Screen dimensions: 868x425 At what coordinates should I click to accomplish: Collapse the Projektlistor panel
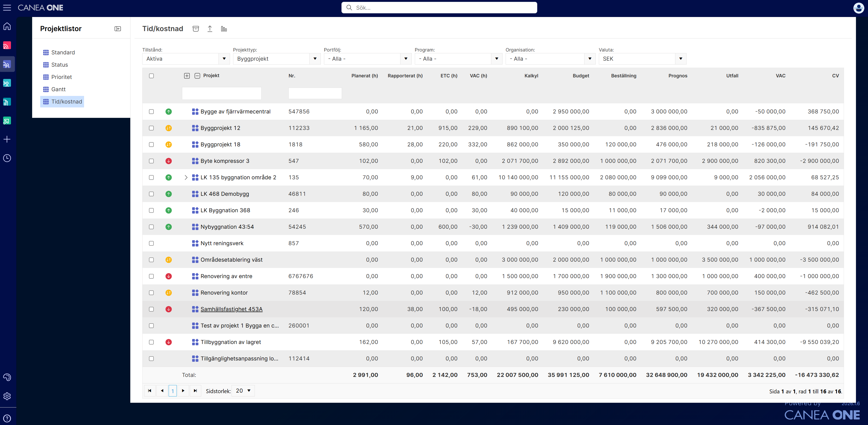[117, 29]
